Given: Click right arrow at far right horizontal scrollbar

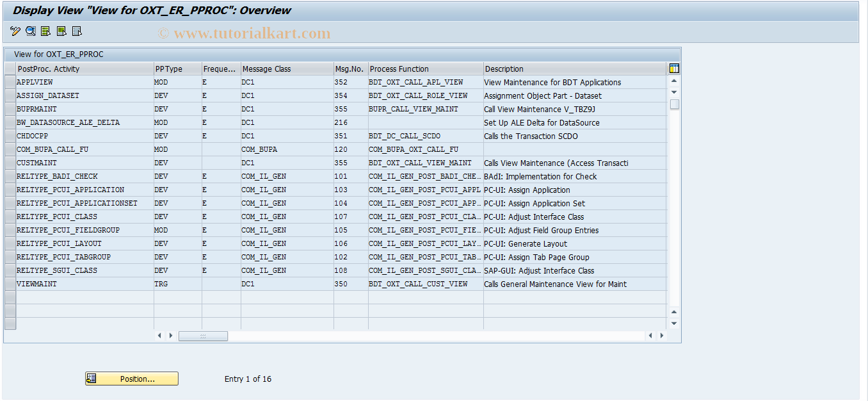Looking at the screenshot, I should click(661, 336).
